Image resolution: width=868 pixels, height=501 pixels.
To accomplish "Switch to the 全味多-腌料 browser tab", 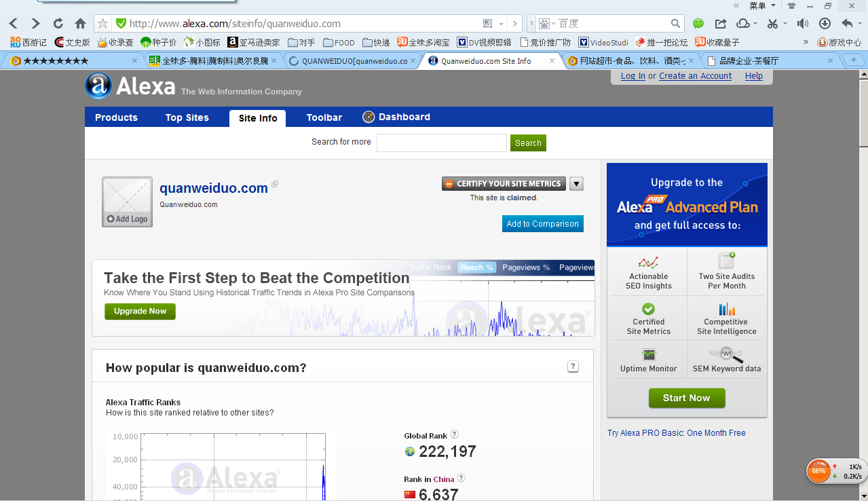I will [212, 60].
